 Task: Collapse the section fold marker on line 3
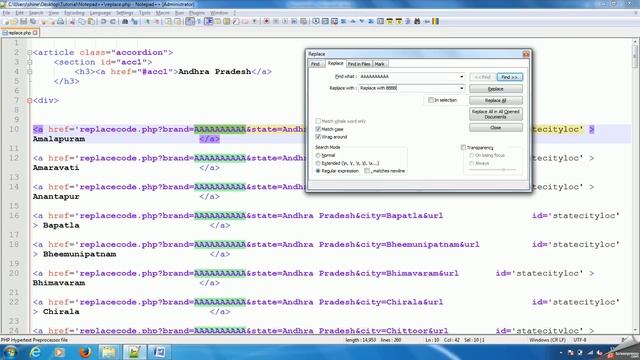29,62
